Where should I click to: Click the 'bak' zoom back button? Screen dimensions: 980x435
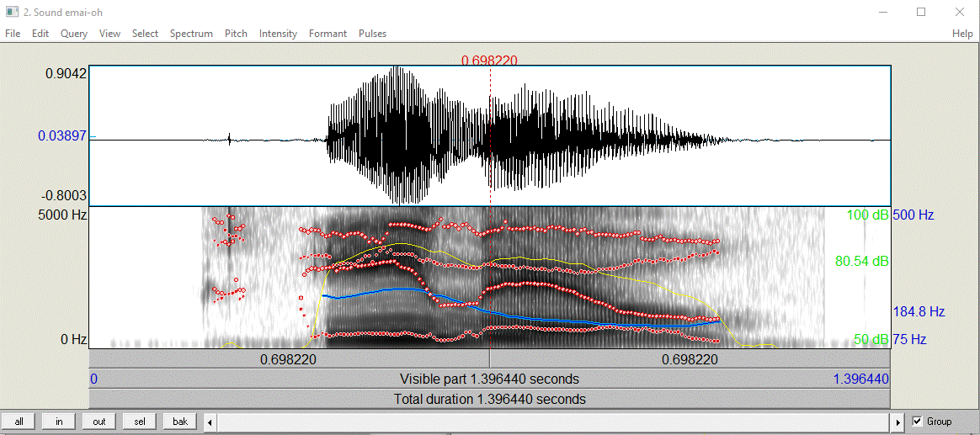tap(180, 422)
